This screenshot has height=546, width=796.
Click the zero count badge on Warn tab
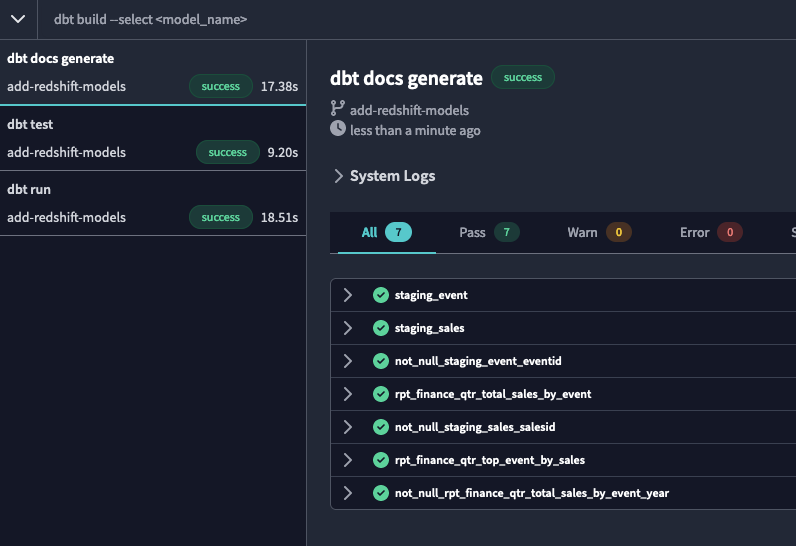tap(619, 232)
